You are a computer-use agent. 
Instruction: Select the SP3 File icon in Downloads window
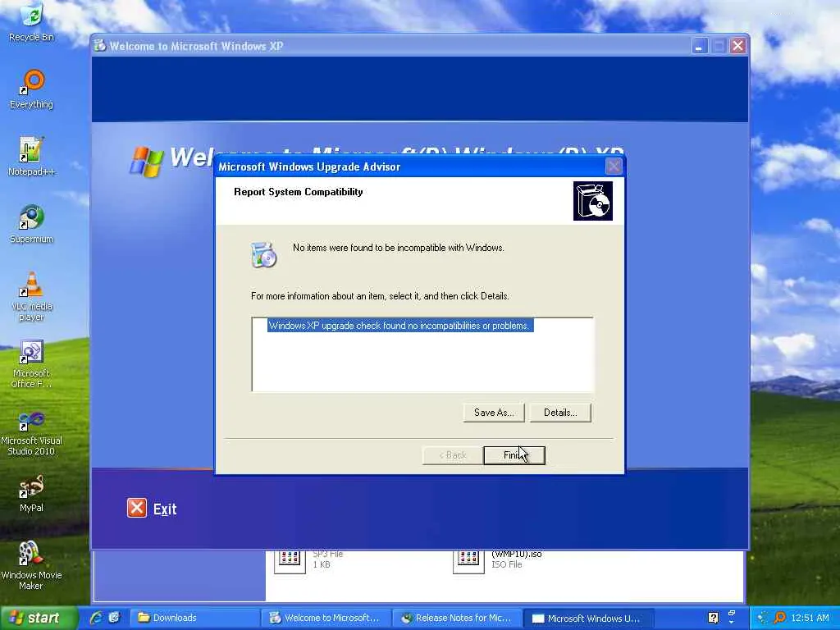pyautogui.click(x=290, y=561)
